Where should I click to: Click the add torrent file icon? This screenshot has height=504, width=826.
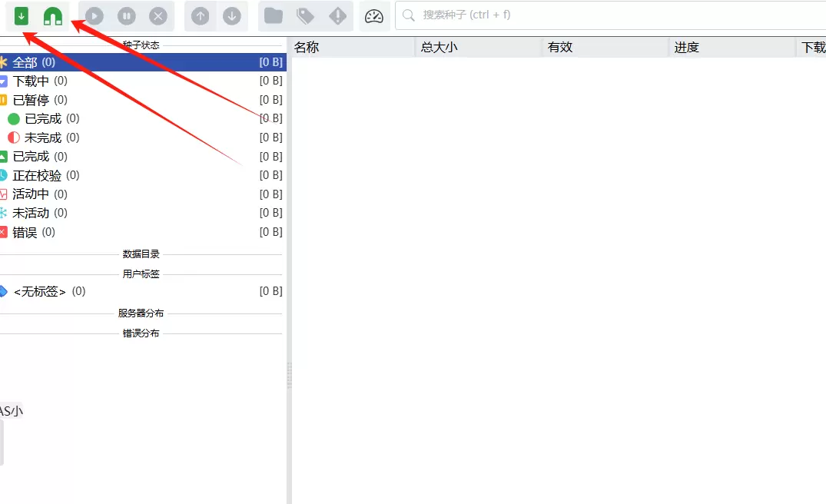[x=22, y=15]
